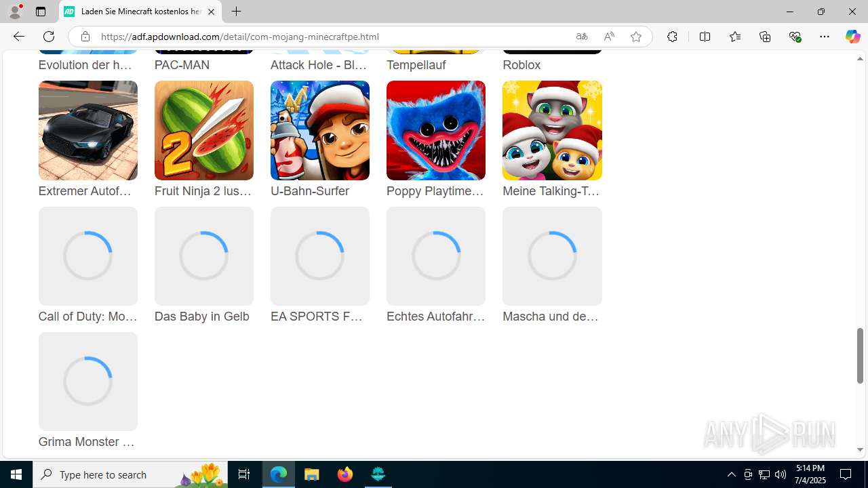
Task: Open Tab actions menu
Action: 41,12
